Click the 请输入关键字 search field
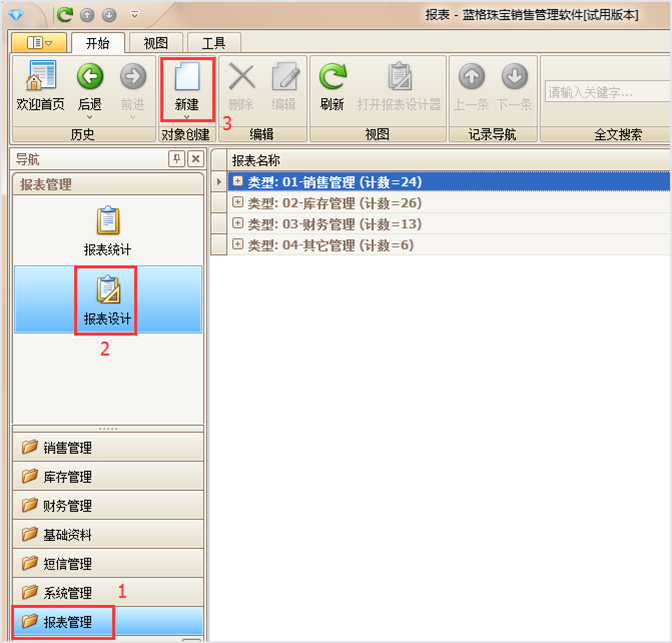 pyautogui.click(x=605, y=93)
